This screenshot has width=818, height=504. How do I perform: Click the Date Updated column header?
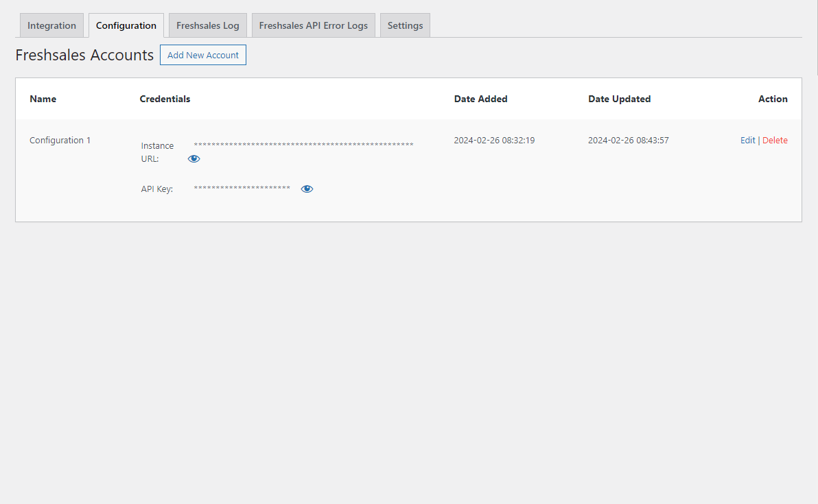619,99
